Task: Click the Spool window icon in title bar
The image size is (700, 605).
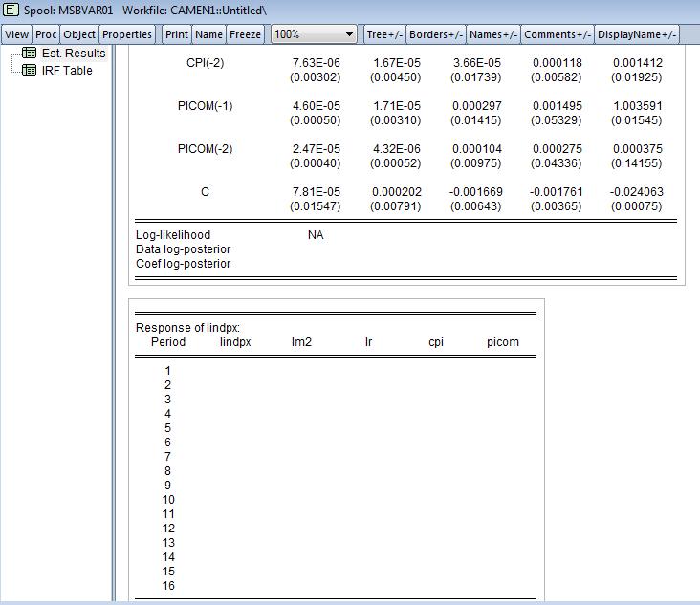Action: pos(11,10)
